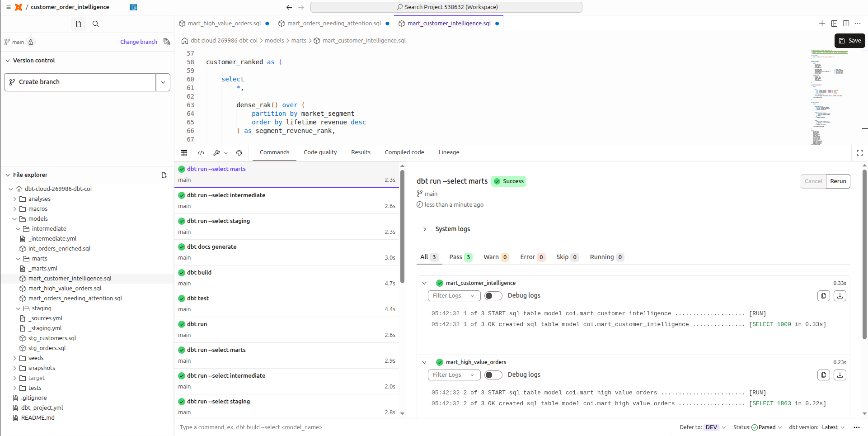Download logs for mart_high_value_orders
The width and height of the screenshot is (868, 436).
coord(840,375)
